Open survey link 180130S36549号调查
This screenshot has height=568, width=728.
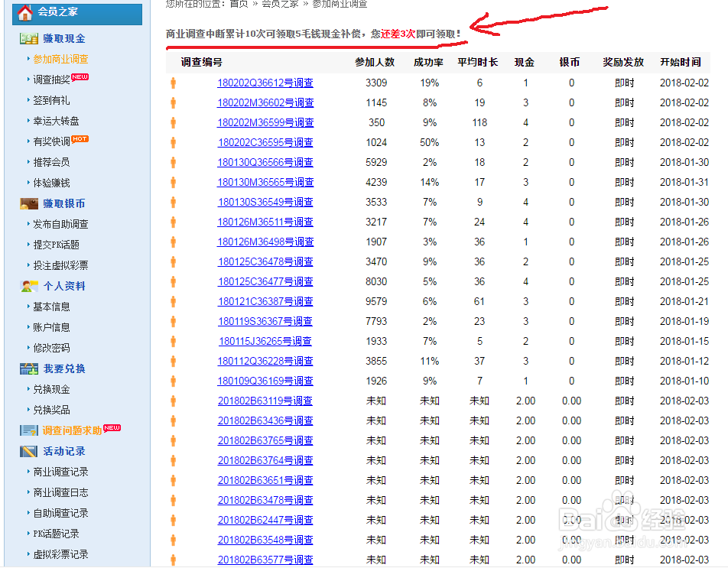tap(265, 203)
